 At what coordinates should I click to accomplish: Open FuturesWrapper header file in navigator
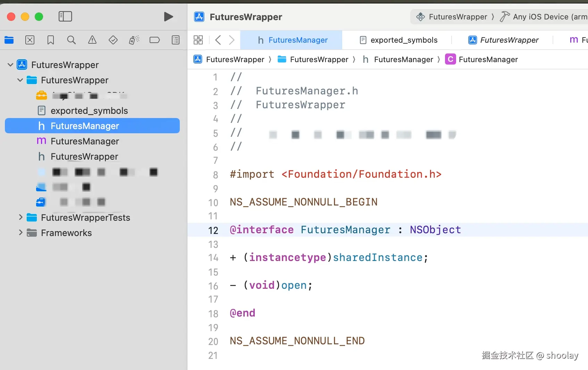coord(84,157)
